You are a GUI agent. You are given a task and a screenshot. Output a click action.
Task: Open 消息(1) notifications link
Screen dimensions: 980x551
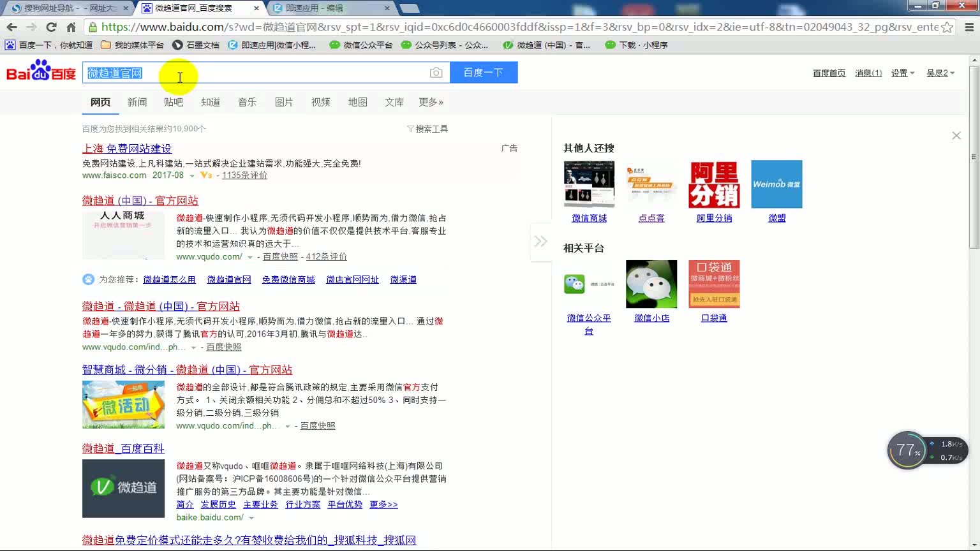[868, 73]
